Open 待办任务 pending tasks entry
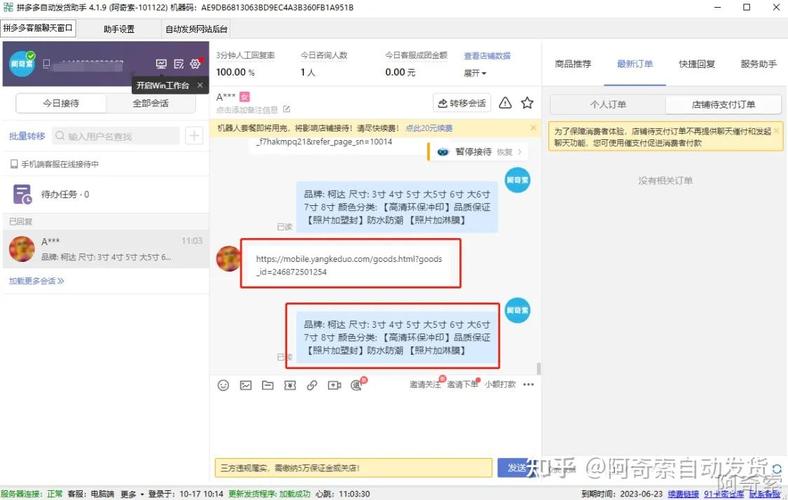788x500 pixels. pos(106,194)
